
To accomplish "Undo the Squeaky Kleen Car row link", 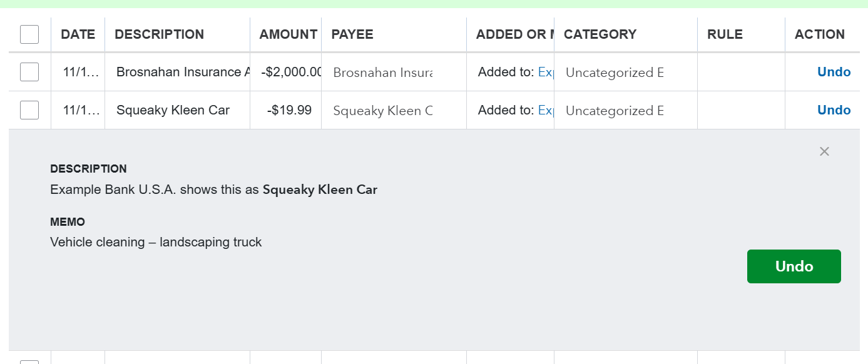I will (834, 110).
